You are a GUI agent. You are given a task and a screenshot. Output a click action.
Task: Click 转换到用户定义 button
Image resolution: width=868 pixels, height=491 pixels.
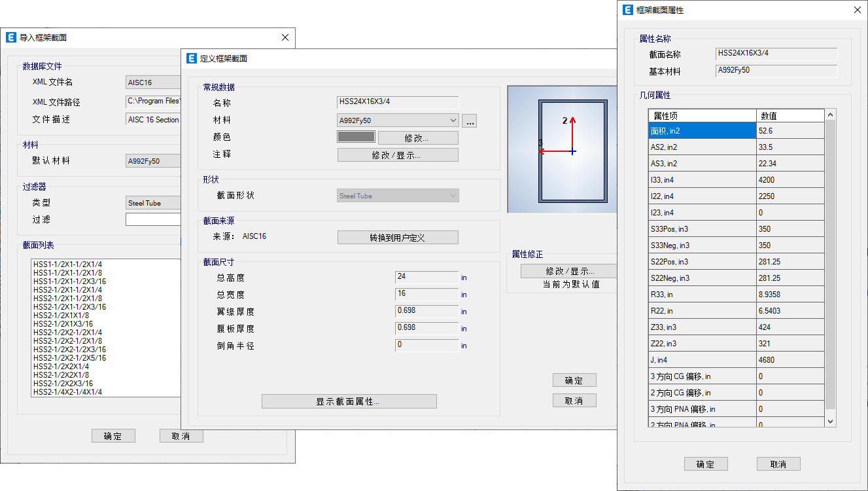click(397, 238)
